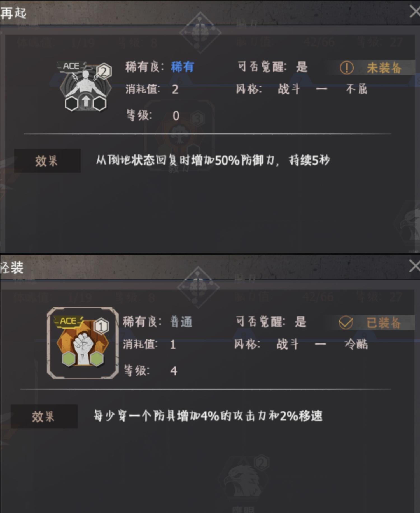Image resolution: width=420 pixels, height=513 pixels.
Task: Click the 再起 skill icon with wings
Action: (85, 86)
